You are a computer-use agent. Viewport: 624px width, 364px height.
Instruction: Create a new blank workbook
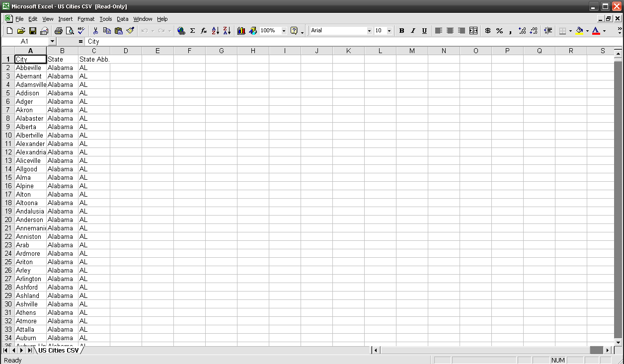coord(9,31)
